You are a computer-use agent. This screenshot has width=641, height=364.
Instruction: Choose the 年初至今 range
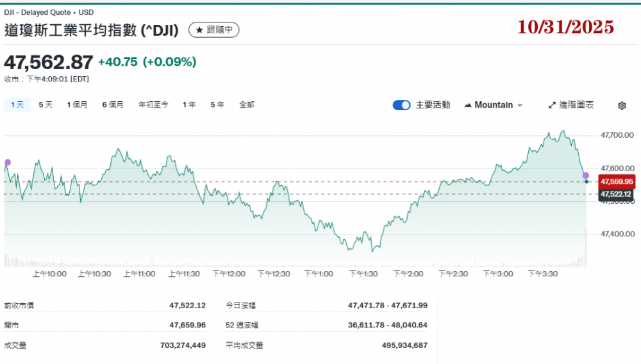pos(153,104)
